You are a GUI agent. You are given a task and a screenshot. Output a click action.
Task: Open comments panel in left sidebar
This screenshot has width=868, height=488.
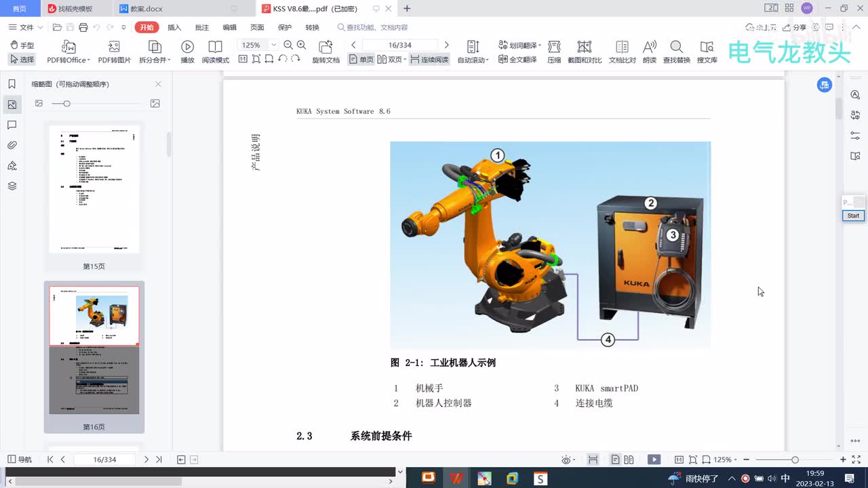(12, 125)
